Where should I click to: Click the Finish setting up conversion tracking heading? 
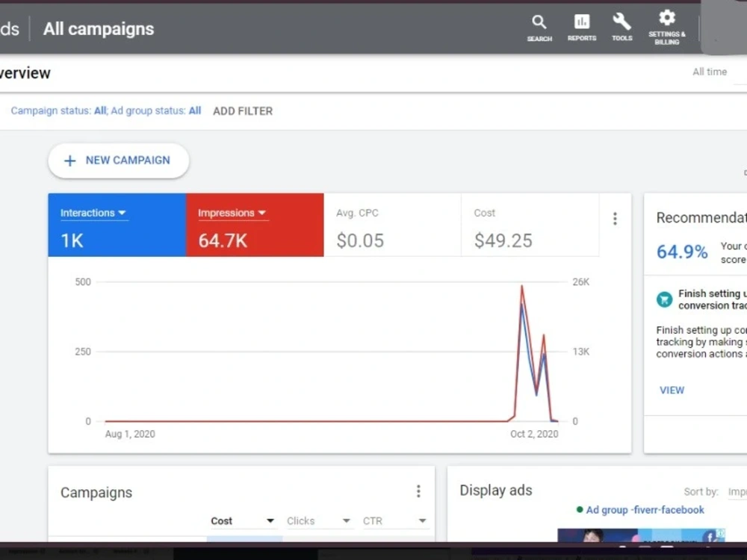click(x=713, y=299)
